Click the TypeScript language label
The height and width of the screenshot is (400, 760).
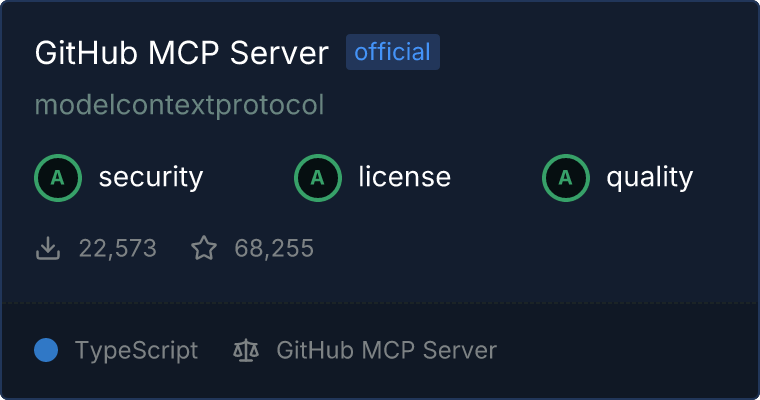(x=137, y=351)
